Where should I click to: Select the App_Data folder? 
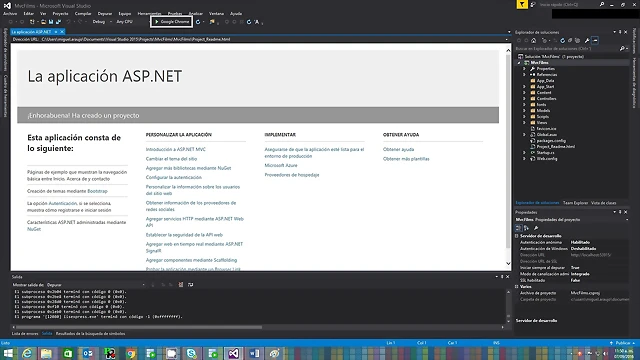tap(545, 80)
